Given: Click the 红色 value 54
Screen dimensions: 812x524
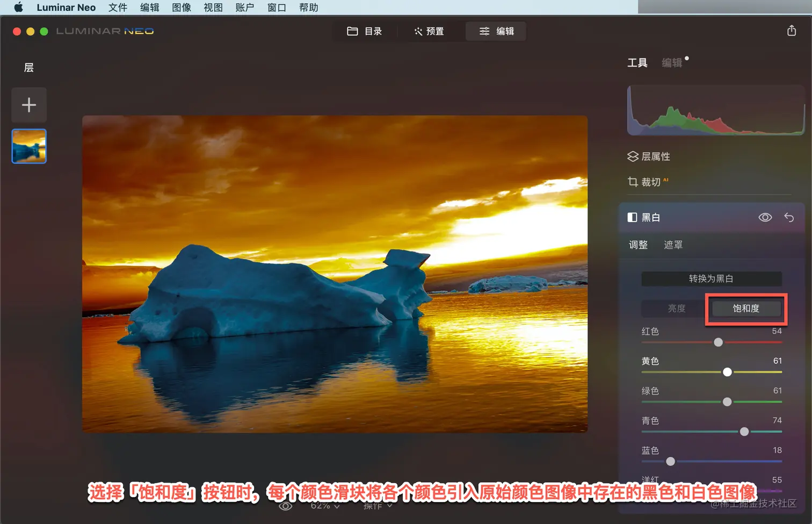Looking at the screenshot, I should click(x=777, y=331).
